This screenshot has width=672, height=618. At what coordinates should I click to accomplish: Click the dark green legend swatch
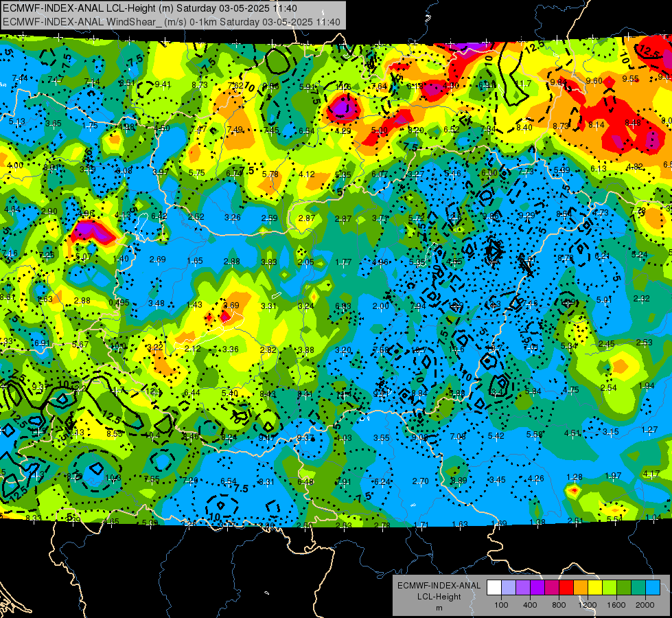[x=624, y=587]
